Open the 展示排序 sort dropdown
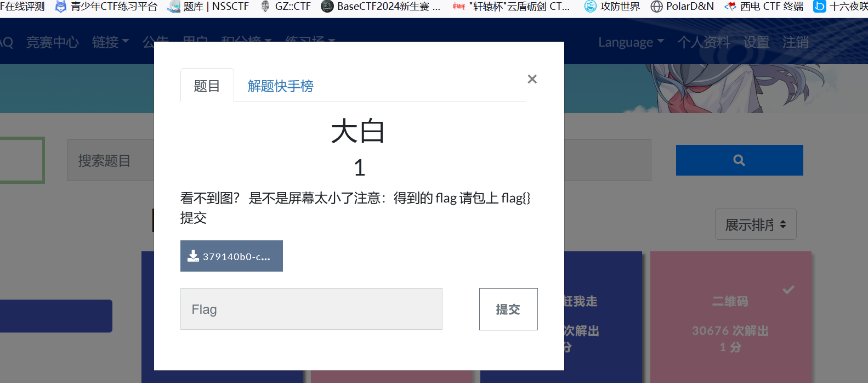This screenshot has width=868, height=383. (x=755, y=224)
